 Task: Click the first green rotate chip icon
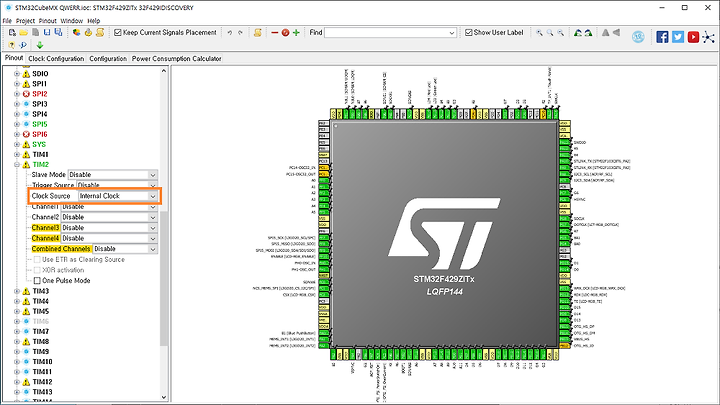pyautogui.click(x=578, y=33)
